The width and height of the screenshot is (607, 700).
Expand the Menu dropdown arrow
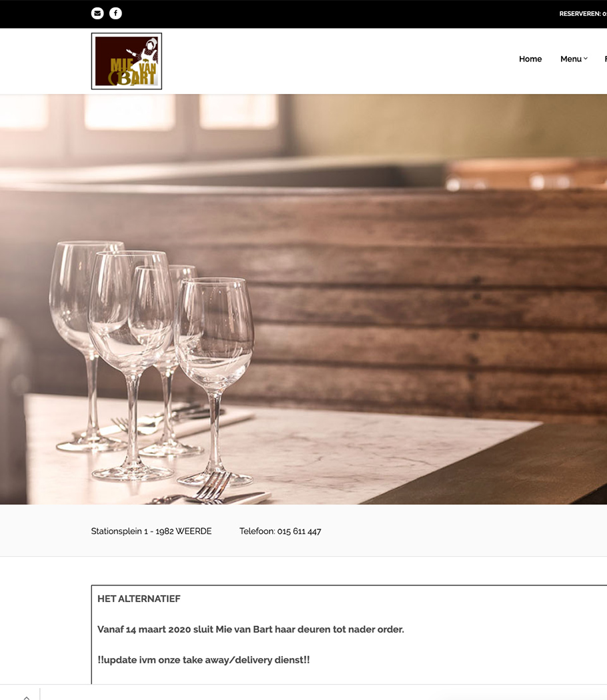click(x=586, y=59)
